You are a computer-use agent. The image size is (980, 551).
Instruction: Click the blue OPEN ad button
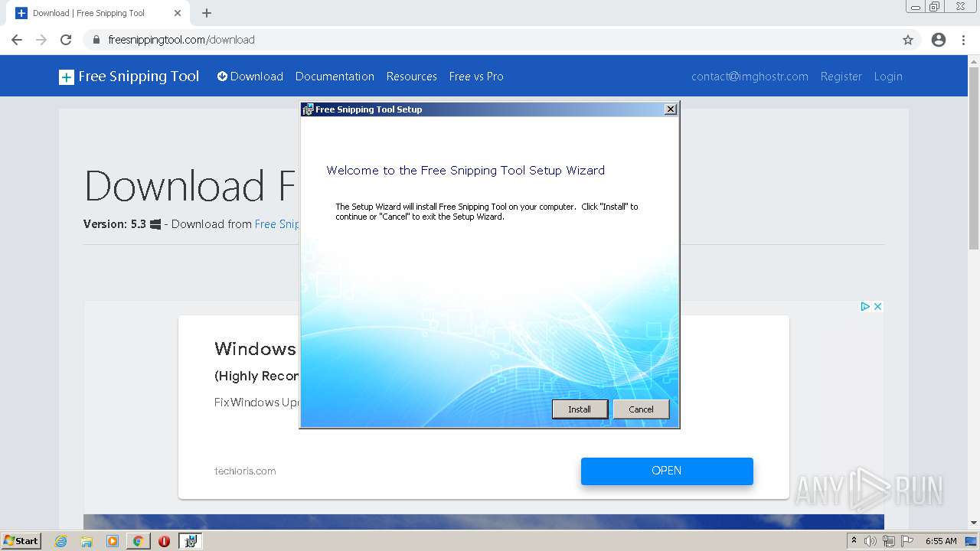(x=667, y=471)
